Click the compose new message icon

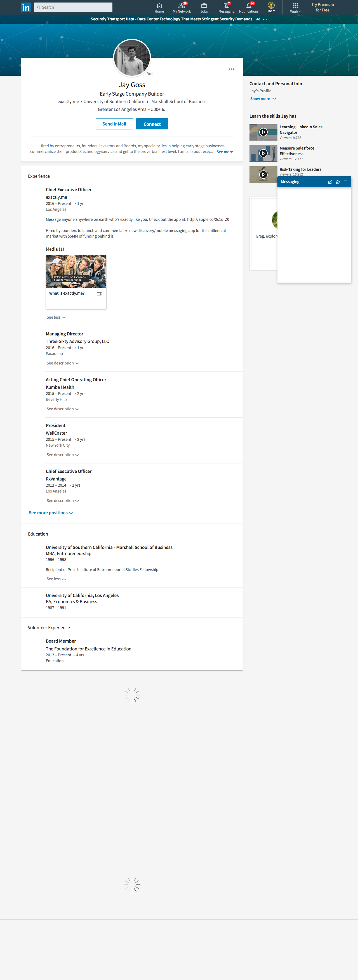tap(330, 182)
